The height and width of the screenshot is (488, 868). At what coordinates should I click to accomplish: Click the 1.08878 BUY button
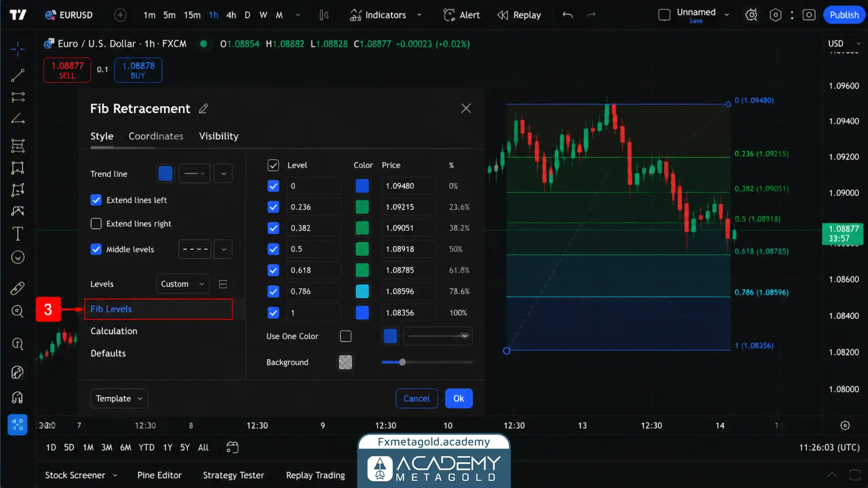pyautogui.click(x=138, y=70)
